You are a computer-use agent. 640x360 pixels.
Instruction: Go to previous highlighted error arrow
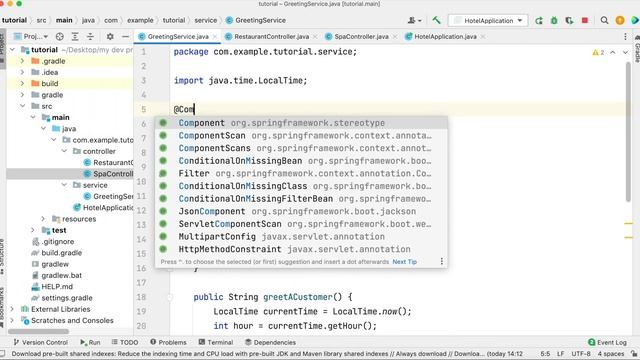(613, 52)
